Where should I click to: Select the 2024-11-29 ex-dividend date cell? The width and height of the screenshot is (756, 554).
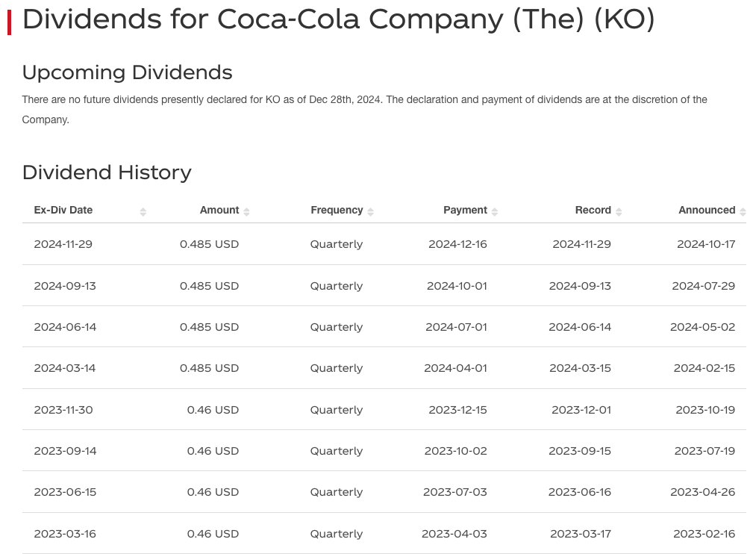pyautogui.click(x=63, y=244)
